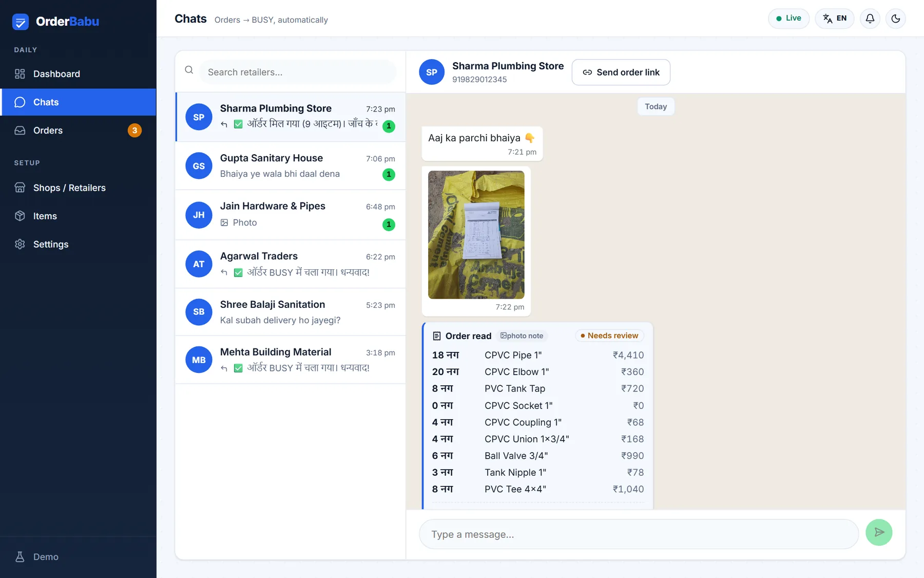Click the MB avatar icon
This screenshot has height=578, width=924.
(x=199, y=360)
